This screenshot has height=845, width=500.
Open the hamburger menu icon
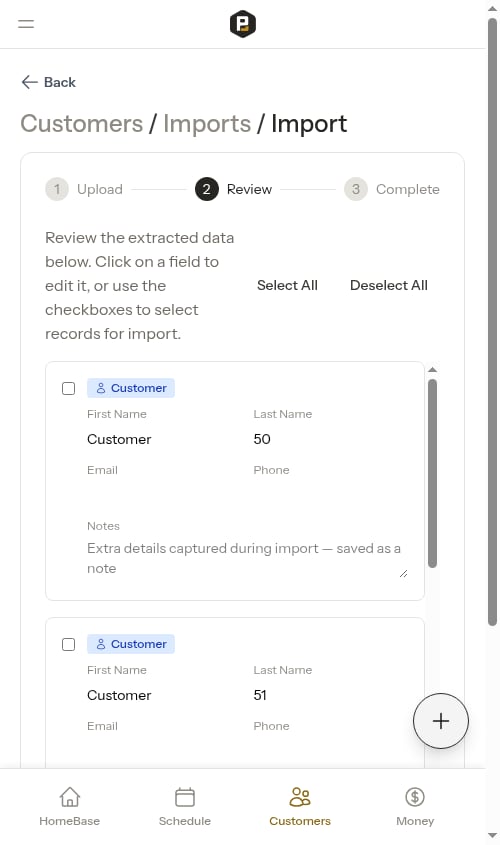(26, 24)
